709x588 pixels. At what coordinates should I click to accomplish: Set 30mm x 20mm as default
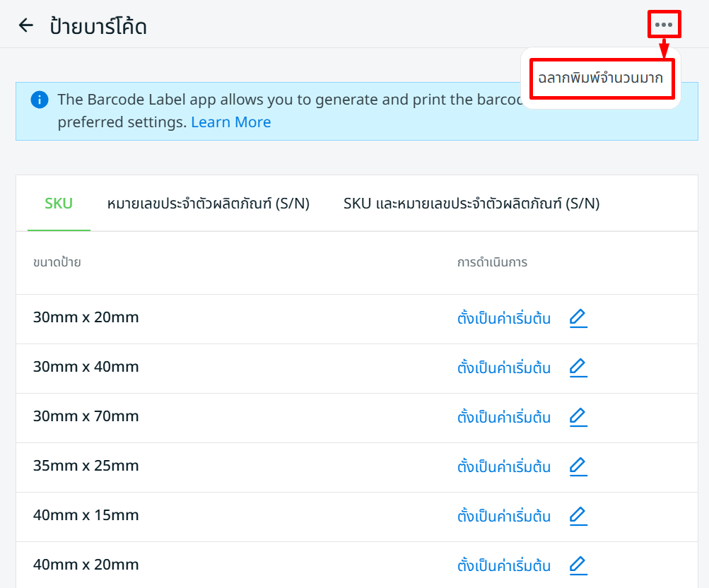(504, 318)
